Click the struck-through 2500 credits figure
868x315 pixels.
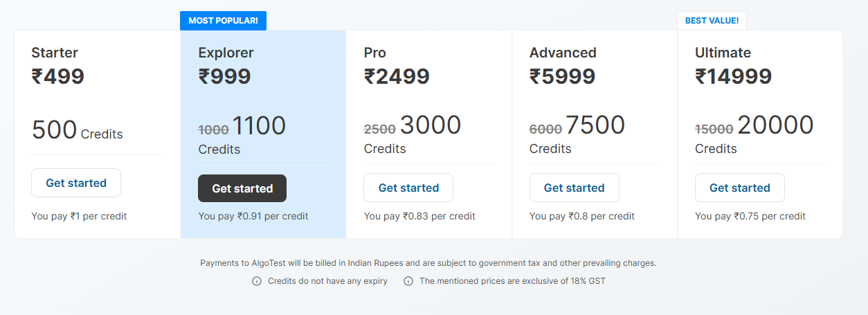[379, 129]
